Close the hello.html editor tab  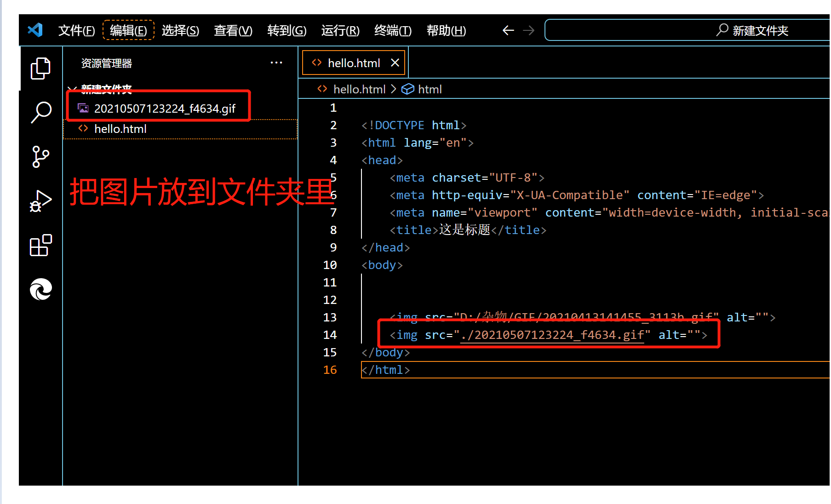pos(395,63)
